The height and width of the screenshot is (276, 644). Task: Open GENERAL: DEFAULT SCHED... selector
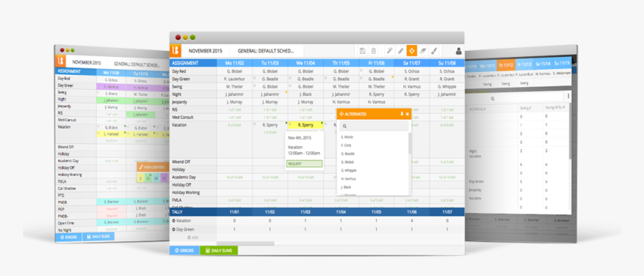266,51
